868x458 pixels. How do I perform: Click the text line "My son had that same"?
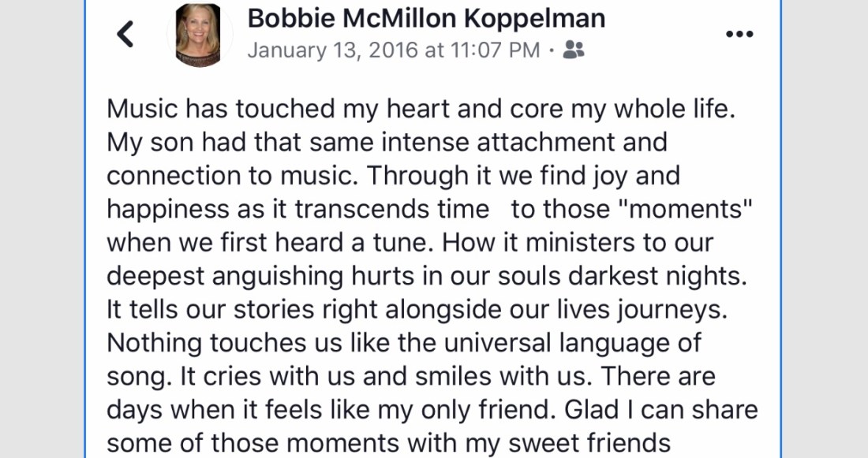pyautogui.click(x=387, y=142)
